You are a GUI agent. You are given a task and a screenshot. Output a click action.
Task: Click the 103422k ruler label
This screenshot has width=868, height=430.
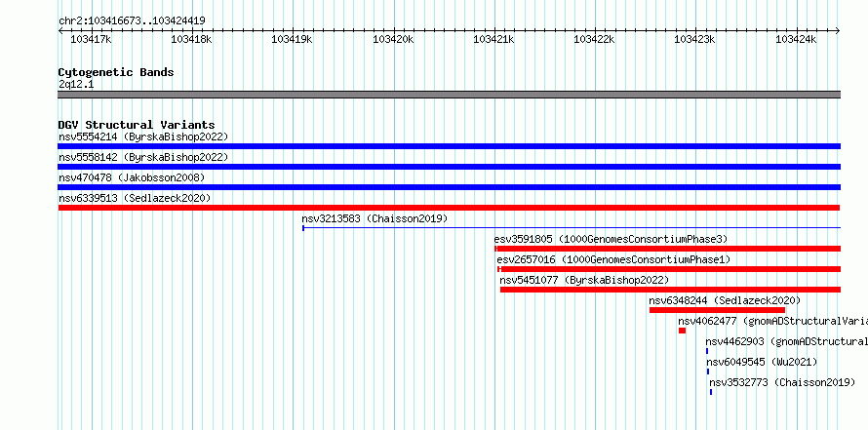point(594,40)
